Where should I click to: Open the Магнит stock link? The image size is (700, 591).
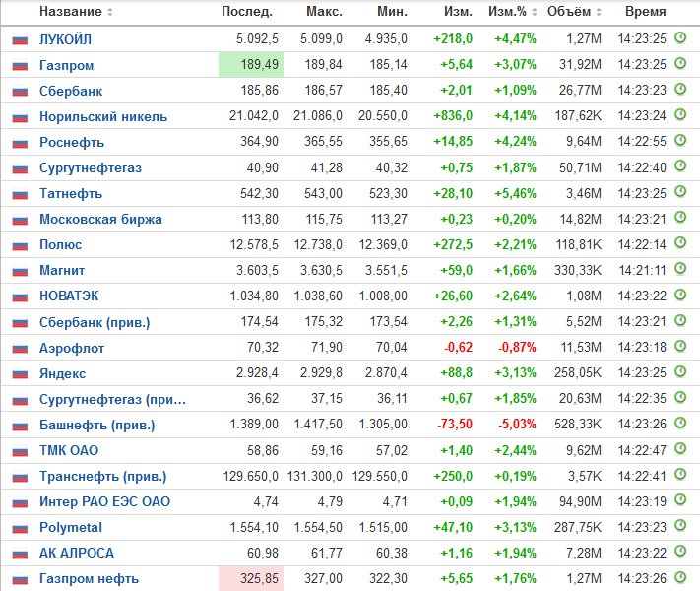click(62, 270)
